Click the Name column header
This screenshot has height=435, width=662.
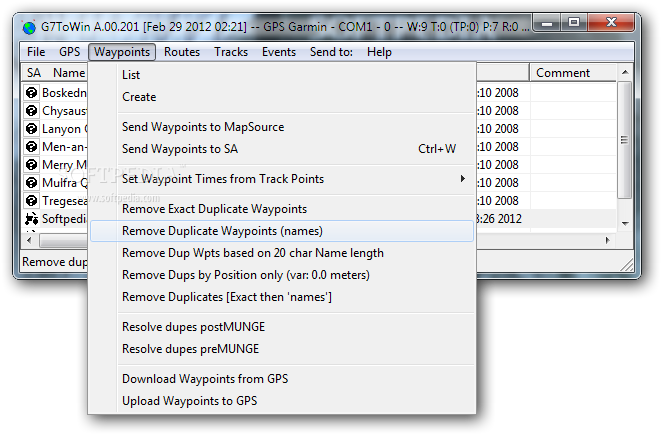click(69, 73)
